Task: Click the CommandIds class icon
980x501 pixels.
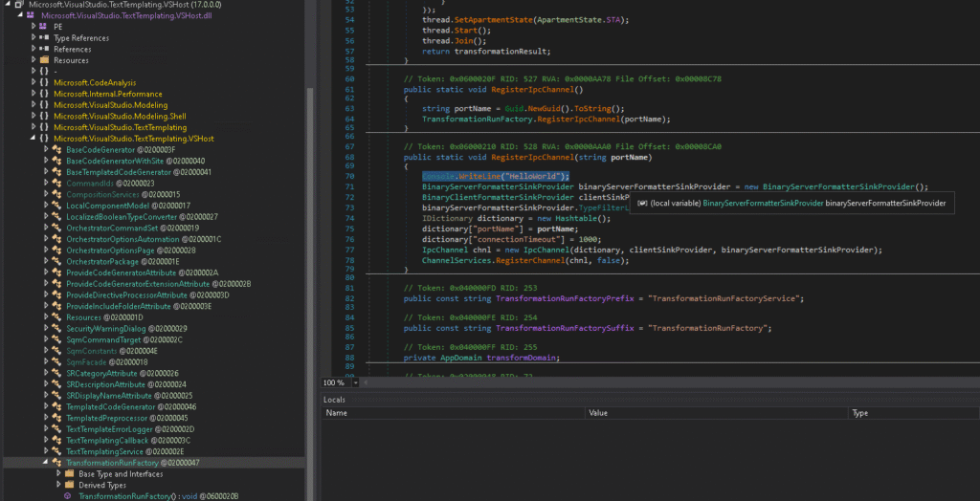Action: click(x=56, y=183)
